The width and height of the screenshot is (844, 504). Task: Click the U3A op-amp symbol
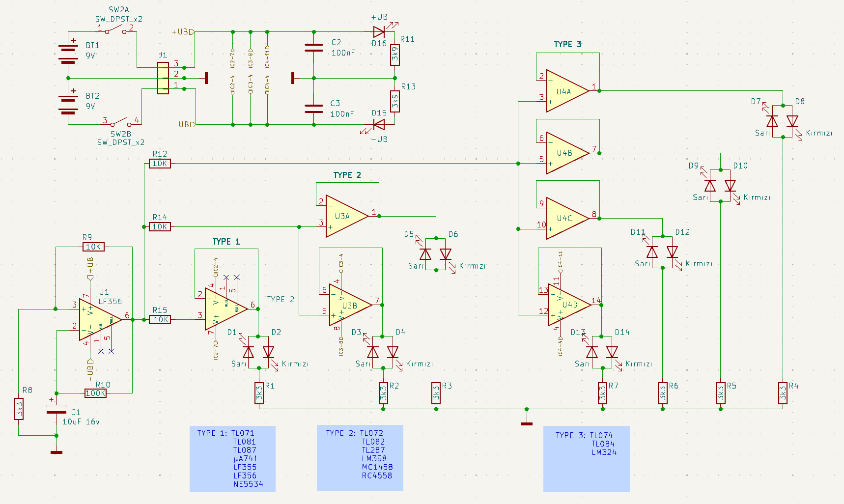344,217
